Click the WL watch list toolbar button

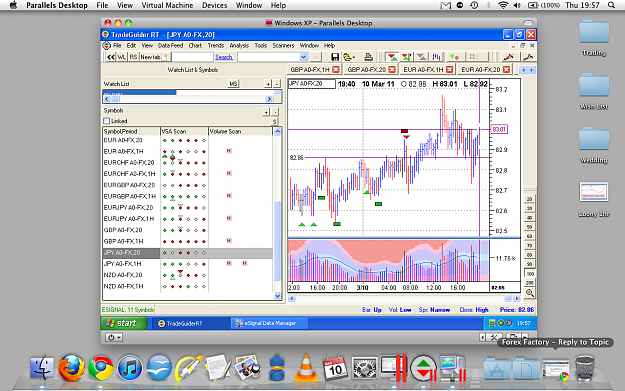(x=122, y=57)
